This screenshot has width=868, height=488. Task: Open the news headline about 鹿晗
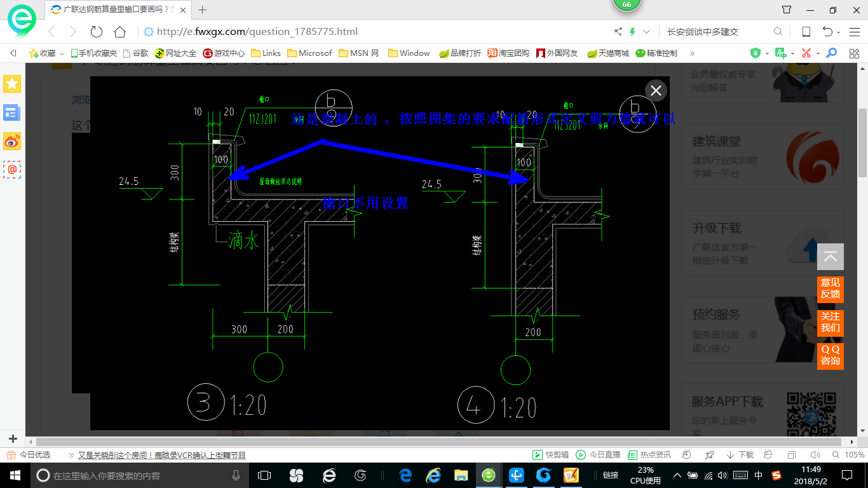161,455
